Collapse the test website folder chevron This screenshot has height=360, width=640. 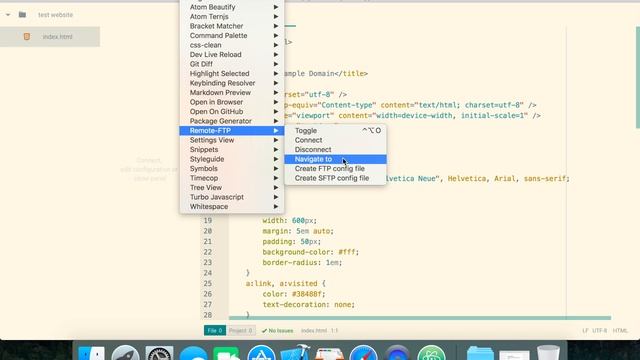(x=8, y=15)
